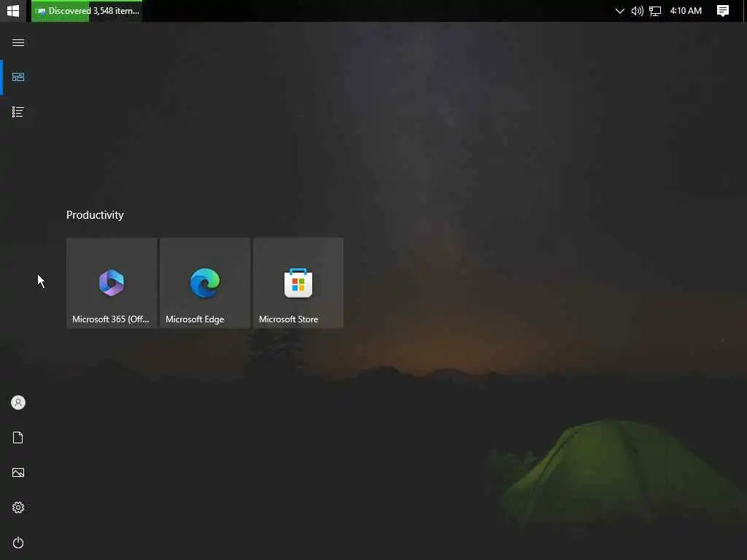Screen dimensions: 747x560
Task: Open the Documents folder icon
Action: pos(18,437)
